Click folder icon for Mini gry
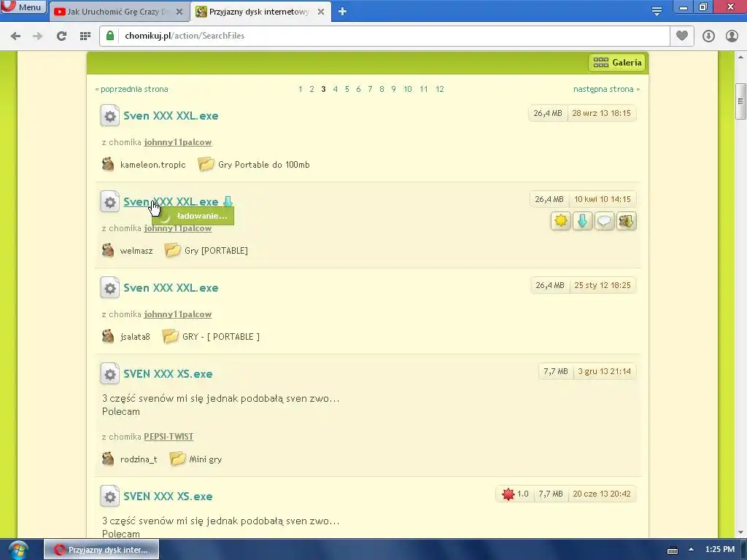This screenshot has width=747, height=560. pos(177,459)
